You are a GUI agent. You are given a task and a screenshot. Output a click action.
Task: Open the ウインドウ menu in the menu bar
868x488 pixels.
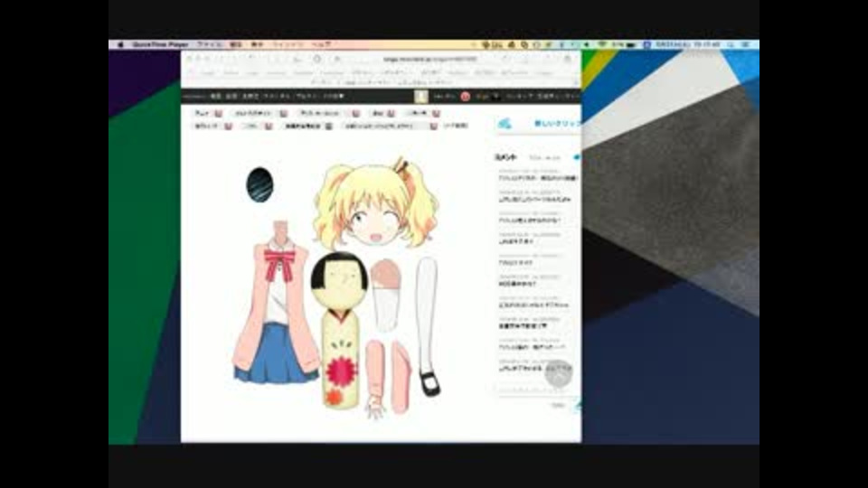pos(288,44)
